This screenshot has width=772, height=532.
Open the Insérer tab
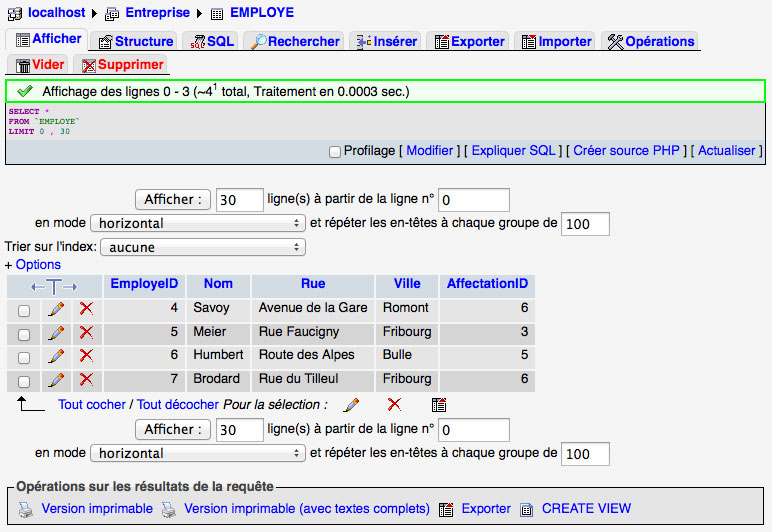(x=386, y=41)
